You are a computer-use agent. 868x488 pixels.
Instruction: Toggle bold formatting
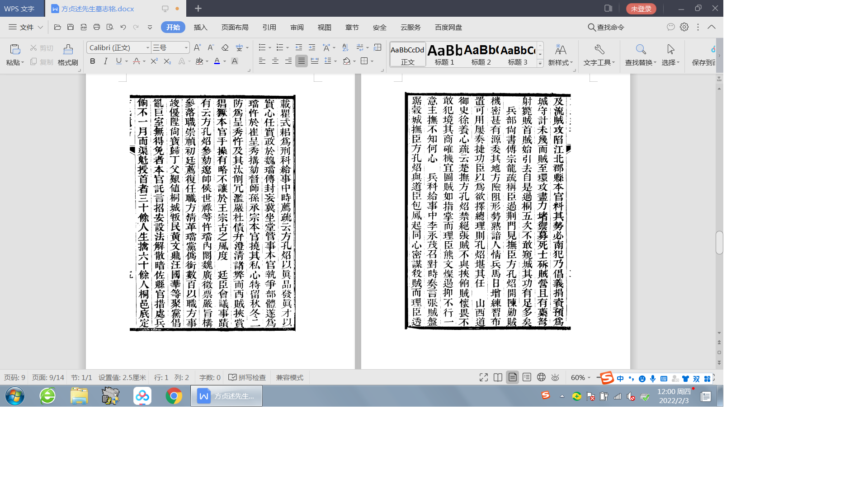click(x=93, y=61)
